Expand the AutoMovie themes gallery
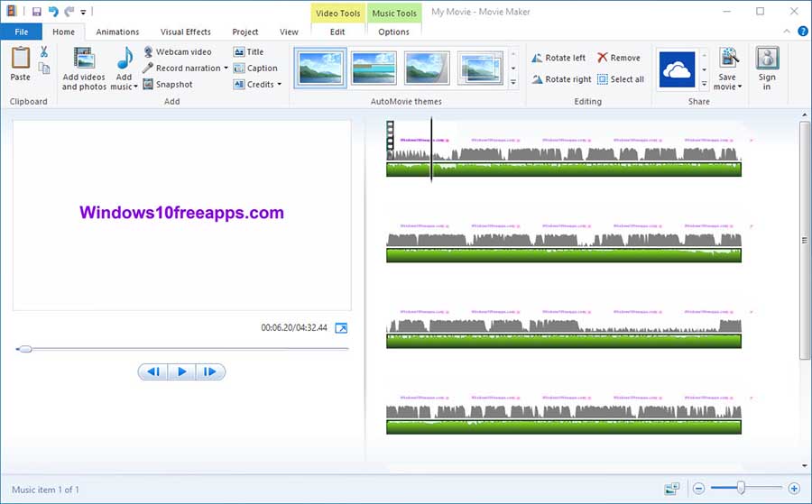Image resolution: width=812 pixels, height=504 pixels. [513, 82]
